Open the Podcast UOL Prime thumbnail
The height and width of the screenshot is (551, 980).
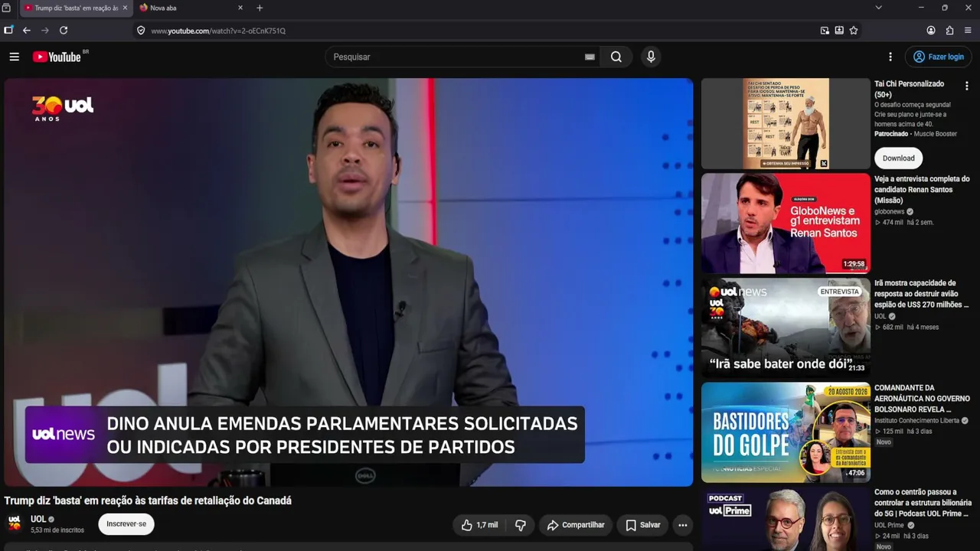[x=786, y=519]
